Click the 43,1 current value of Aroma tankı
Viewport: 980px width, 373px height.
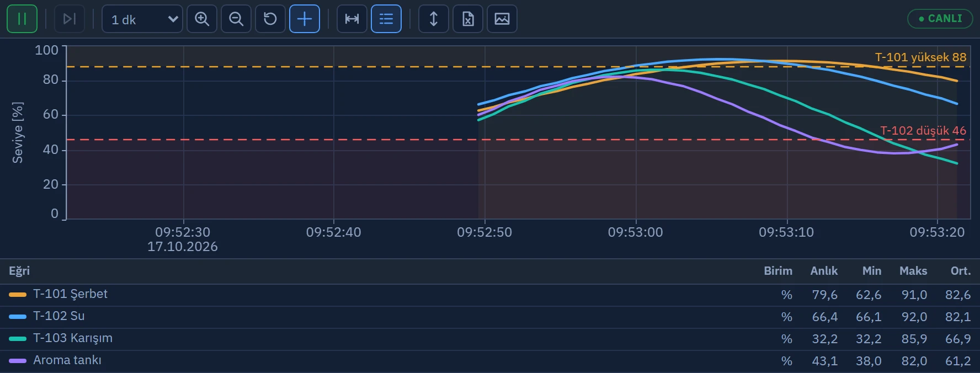click(x=824, y=361)
